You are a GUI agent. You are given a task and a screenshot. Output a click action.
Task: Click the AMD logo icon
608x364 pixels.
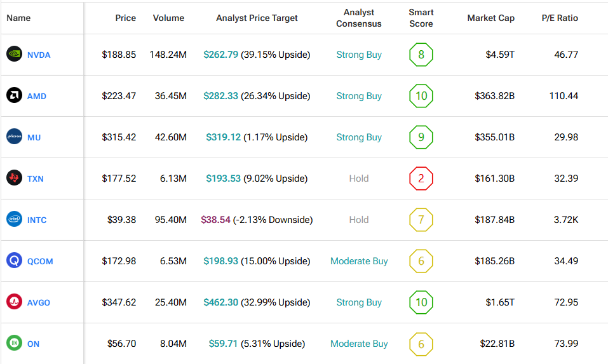(x=14, y=96)
